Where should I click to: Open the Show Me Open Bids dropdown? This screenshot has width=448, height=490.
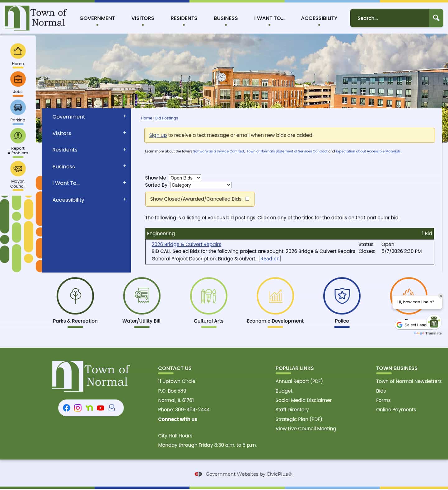click(185, 178)
